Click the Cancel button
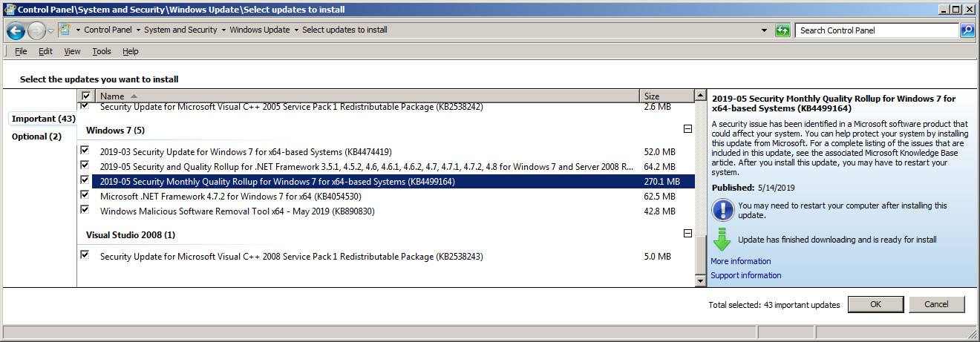This screenshot has height=342, width=980. [x=936, y=304]
